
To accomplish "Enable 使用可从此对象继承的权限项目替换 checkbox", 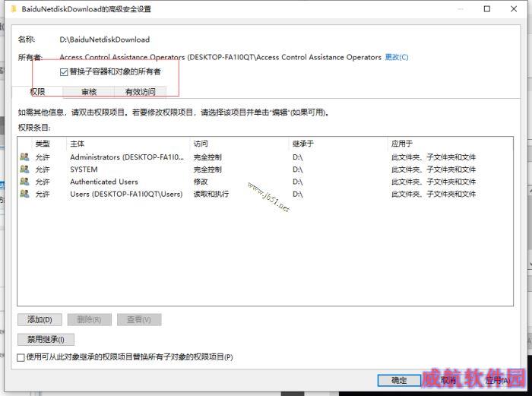I will click(21, 357).
